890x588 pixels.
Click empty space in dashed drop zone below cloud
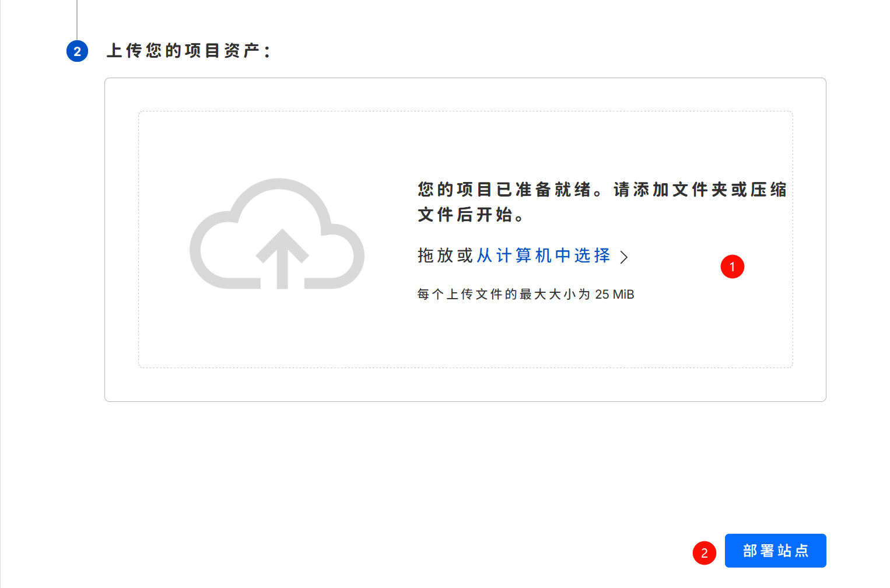click(x=277, y=332)
